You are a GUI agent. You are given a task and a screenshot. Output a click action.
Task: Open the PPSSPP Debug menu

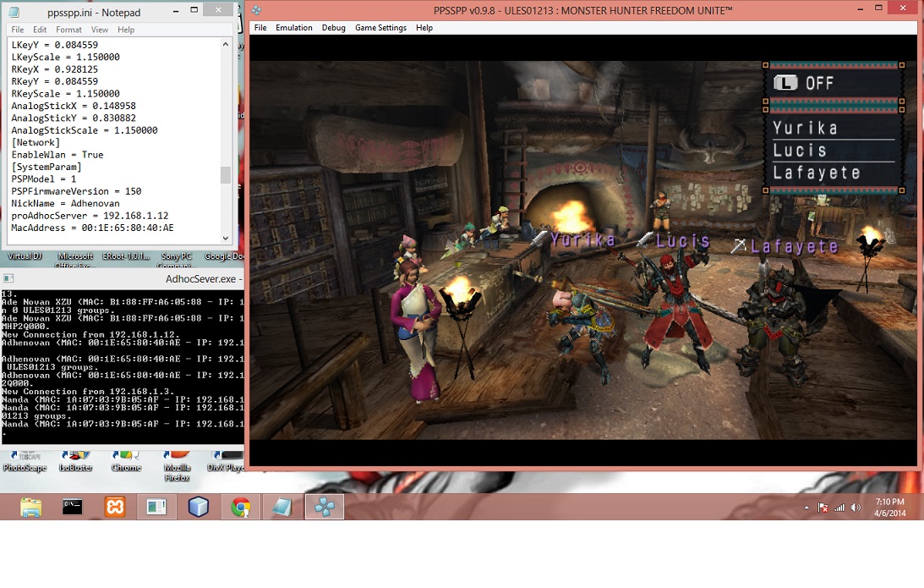pyautogui.click(x=333, y=28)
